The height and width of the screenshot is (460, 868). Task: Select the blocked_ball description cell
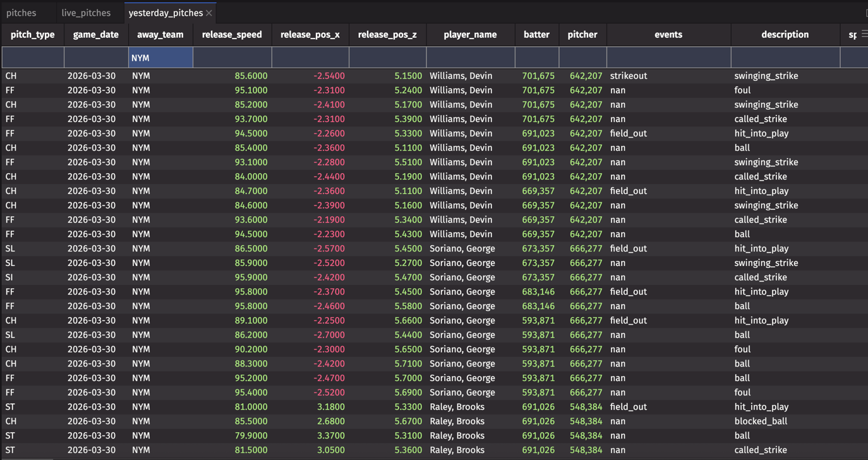click(x=761, y=421)
